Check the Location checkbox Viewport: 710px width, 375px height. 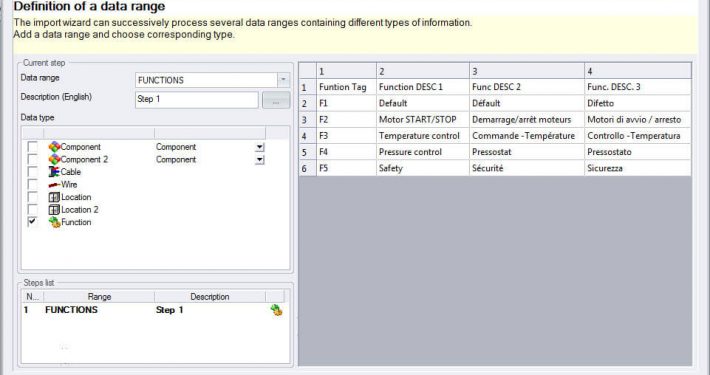(x=33, y=197)
